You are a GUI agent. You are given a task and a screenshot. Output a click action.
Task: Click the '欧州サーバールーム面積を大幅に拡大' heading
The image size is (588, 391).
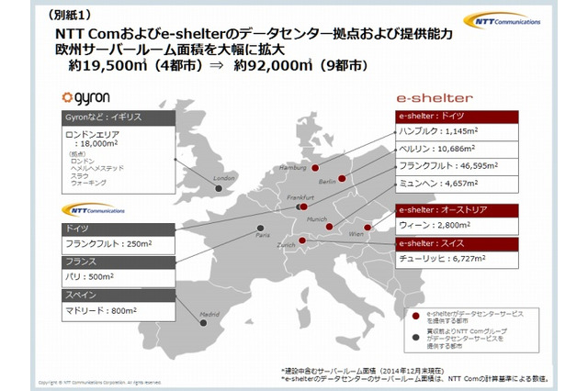click(x=170, y=50)
